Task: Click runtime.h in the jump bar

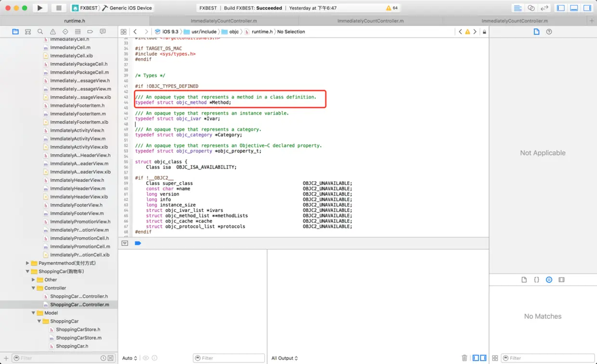Action: 259,32
